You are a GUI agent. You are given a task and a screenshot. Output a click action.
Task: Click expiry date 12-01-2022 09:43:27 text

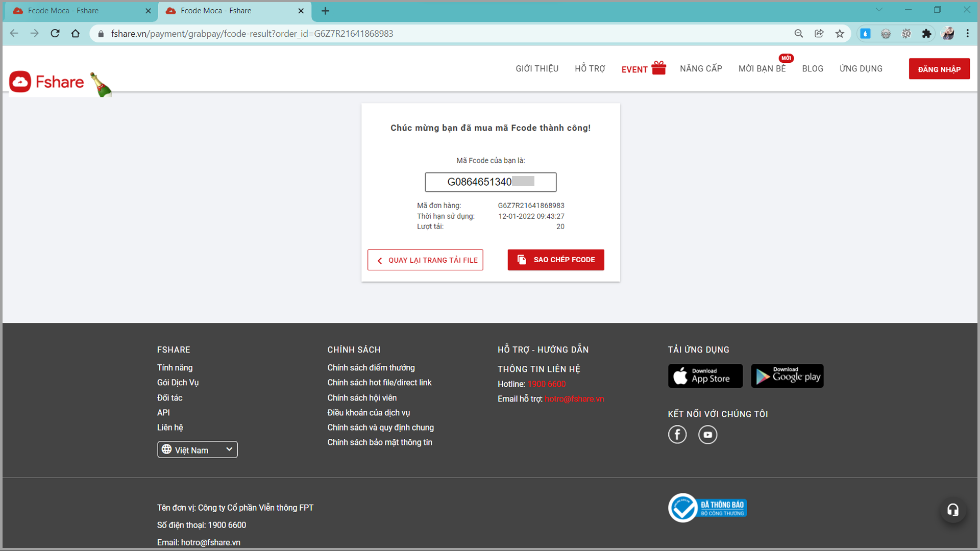coord(531,216)
